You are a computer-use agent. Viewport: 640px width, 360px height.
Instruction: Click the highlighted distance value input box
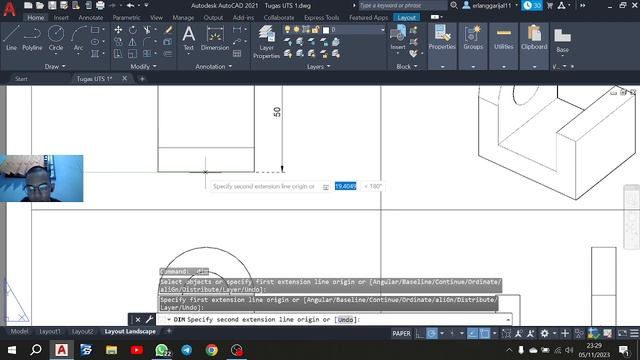tap(345, 186)
